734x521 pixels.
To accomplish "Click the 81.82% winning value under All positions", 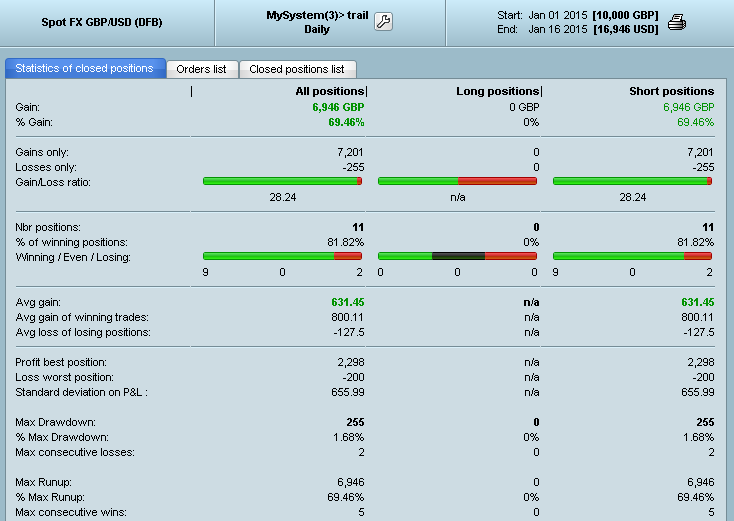I will pos(345,242).
